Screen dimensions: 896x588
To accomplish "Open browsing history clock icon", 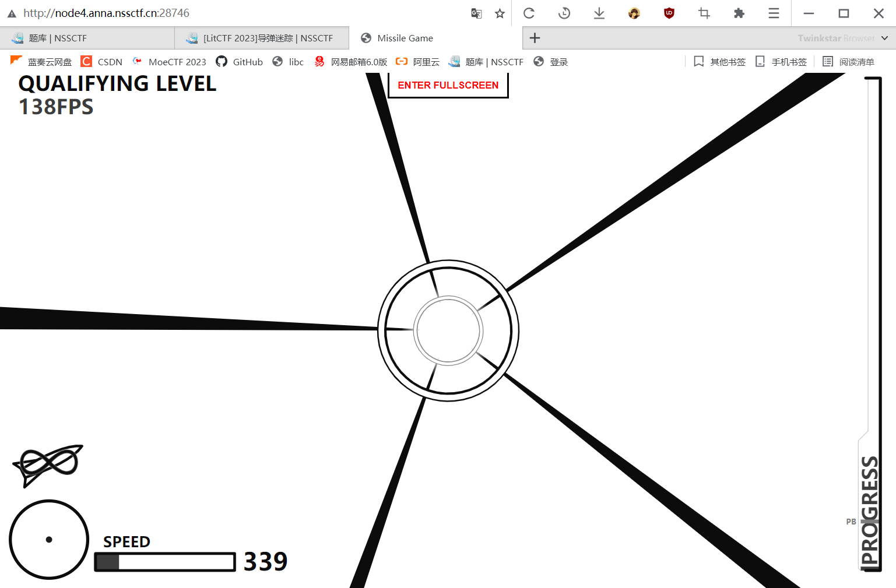I will tap(564, 13).
